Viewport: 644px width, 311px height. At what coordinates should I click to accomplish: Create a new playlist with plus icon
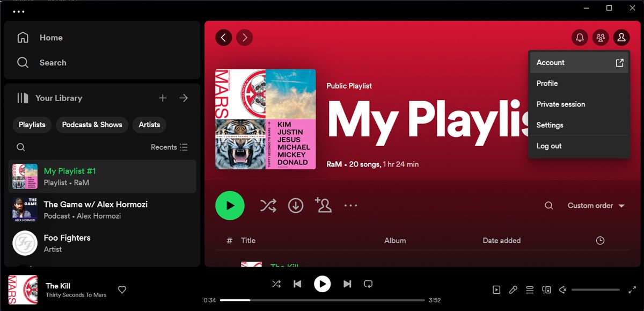pyautogui.click(x=163, y=98)
